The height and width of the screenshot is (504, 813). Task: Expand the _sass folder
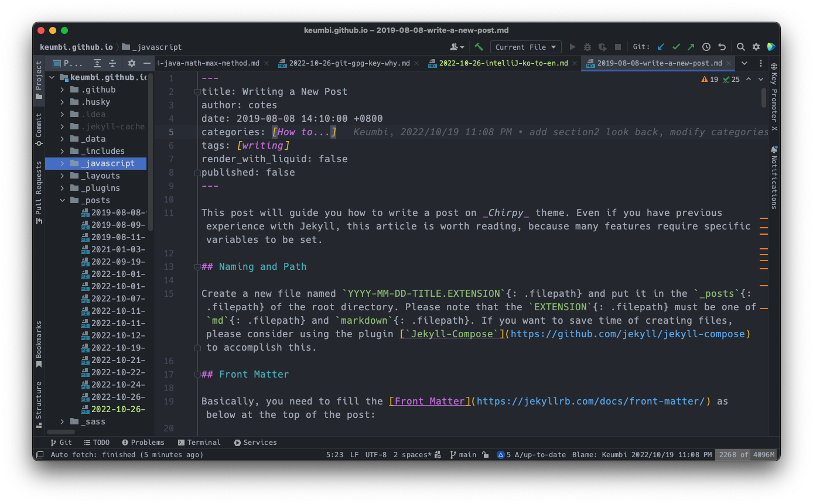[62, 421]
